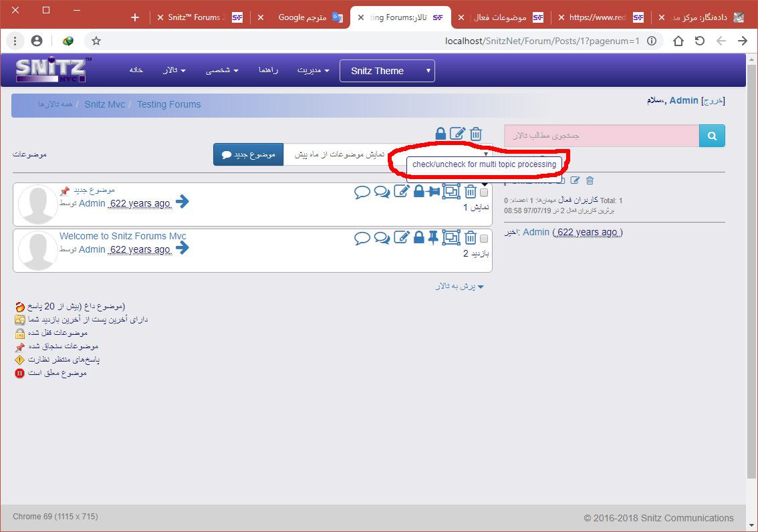Tick the Welcome to Snitz topic checkbox

point(484,238)
